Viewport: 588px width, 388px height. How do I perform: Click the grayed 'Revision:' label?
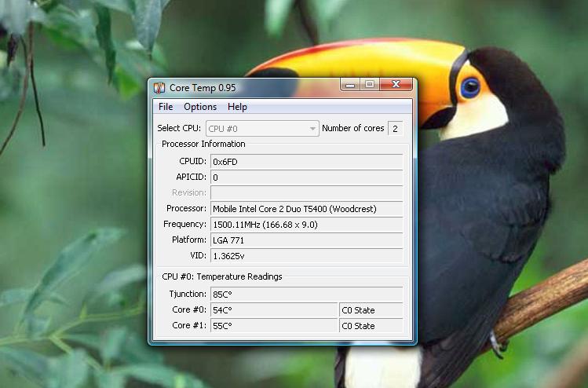coord(189,192)
